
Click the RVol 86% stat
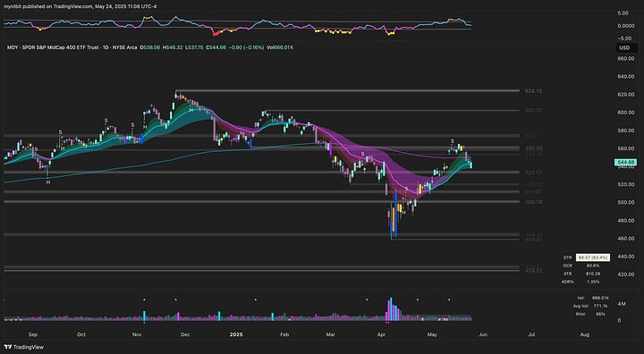pos(590,314)
